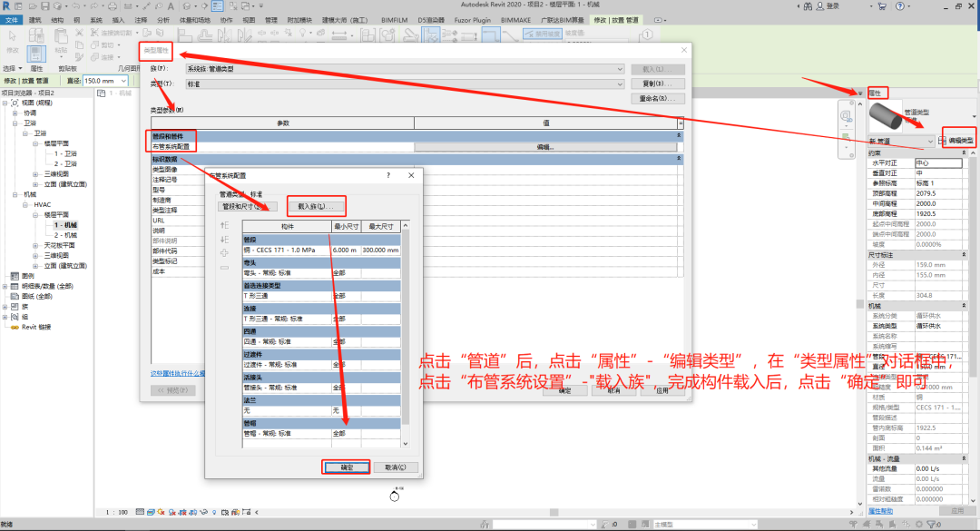Collapse the 标识数据 parameter group

coord(679,159)
